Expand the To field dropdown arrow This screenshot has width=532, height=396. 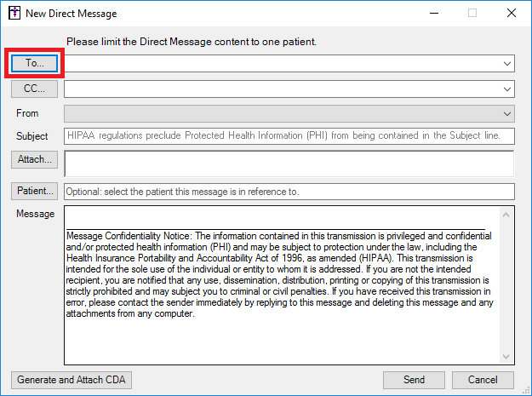(507, 64)
